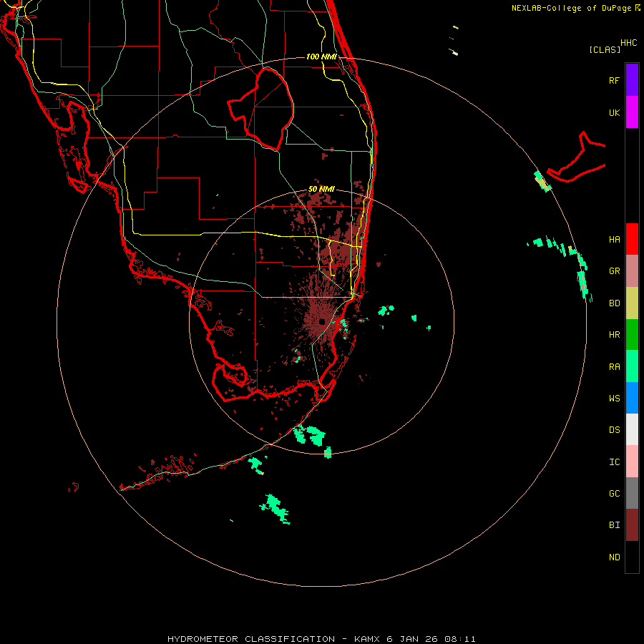Click the 'KAMX' radar site identifier
The width and height of the screenshot is (644, 644).
(x=368, y=639)
